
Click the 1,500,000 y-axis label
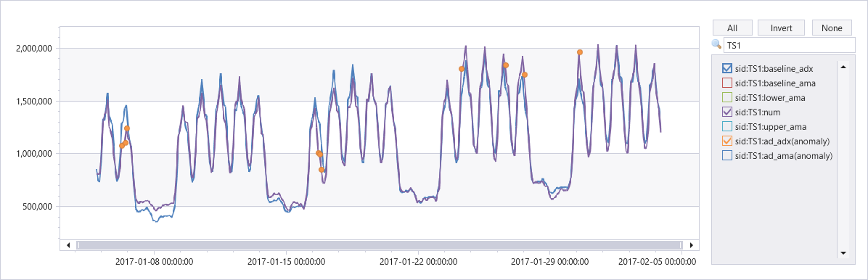point(33,102)
